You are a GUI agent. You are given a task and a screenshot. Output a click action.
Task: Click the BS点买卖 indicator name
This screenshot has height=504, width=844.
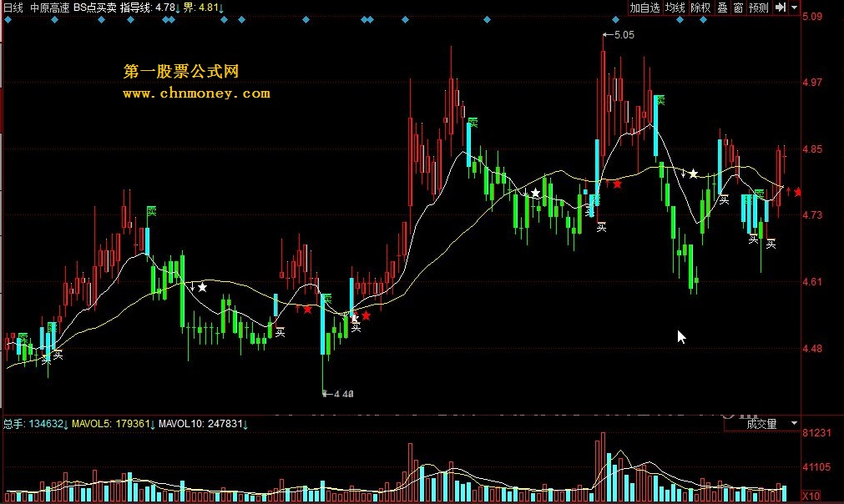[x=94, y=8]
